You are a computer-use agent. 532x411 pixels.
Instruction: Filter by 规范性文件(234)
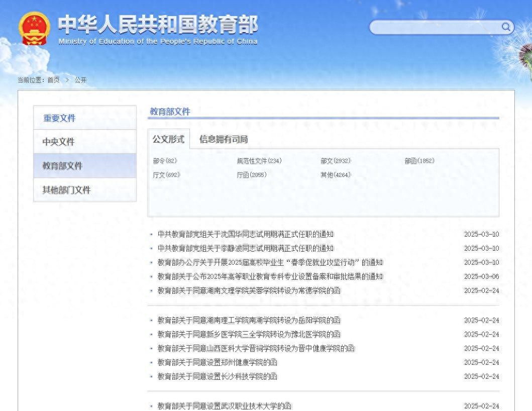(259, 161)
